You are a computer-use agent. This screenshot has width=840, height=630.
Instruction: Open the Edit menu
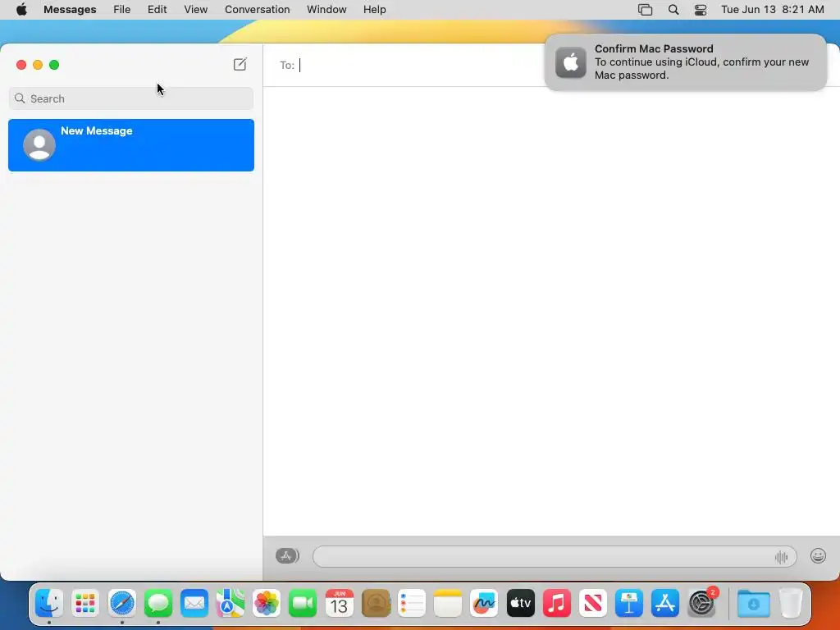point(157,10)
